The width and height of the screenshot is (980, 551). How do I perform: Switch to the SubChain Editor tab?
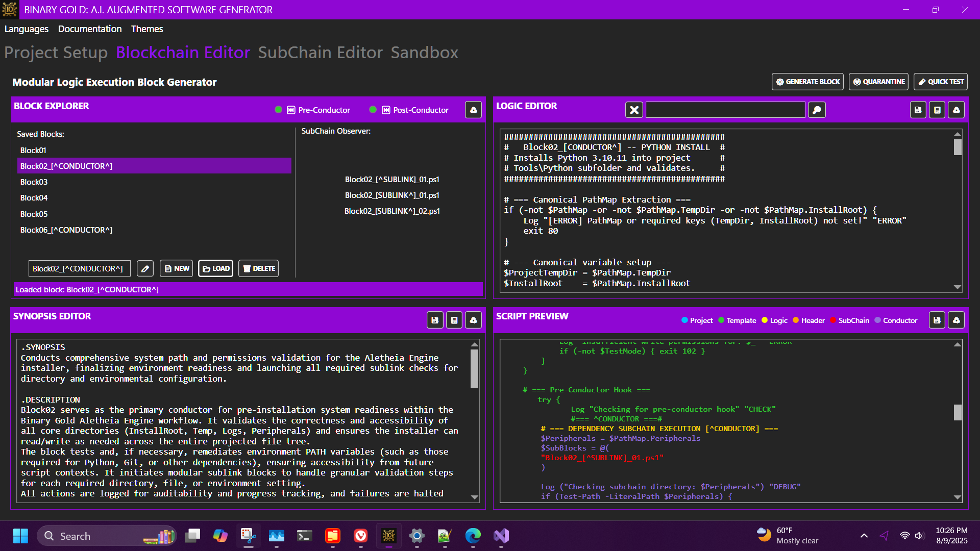(x=320, y=53)
